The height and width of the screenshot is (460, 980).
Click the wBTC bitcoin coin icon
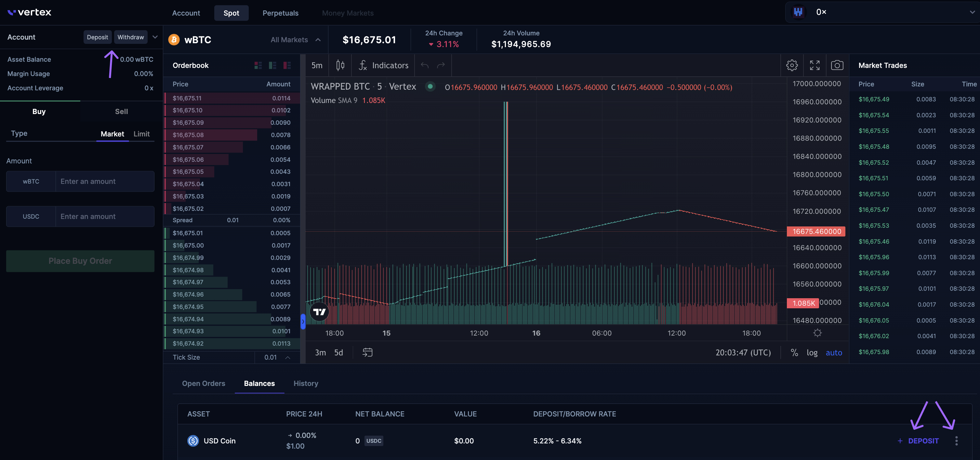tap(174, 40)
